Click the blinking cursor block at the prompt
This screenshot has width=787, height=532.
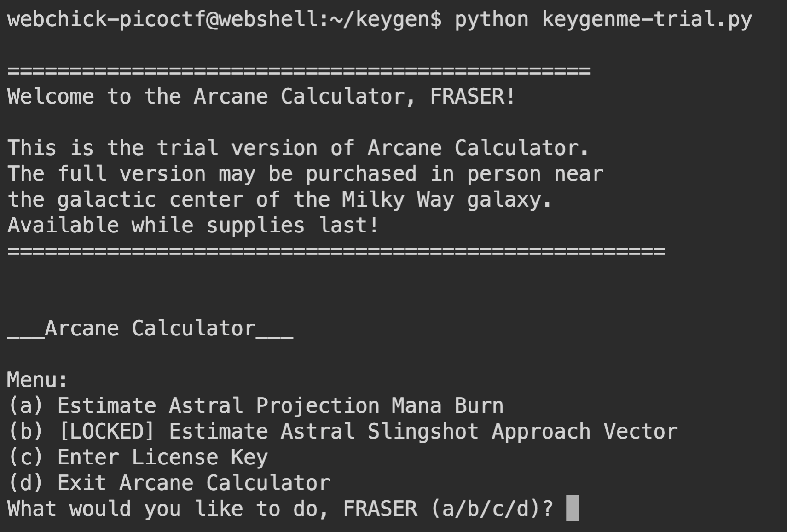coord(572,508)
